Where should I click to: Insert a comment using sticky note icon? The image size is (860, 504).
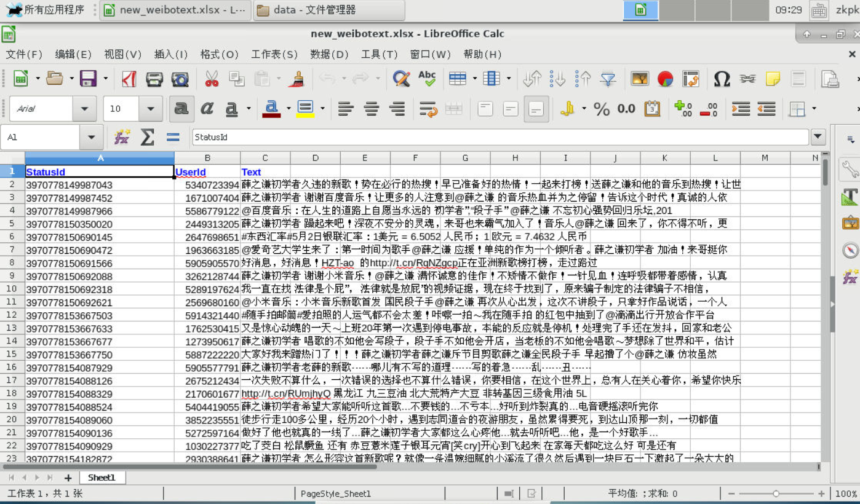(x=773, y=79)
